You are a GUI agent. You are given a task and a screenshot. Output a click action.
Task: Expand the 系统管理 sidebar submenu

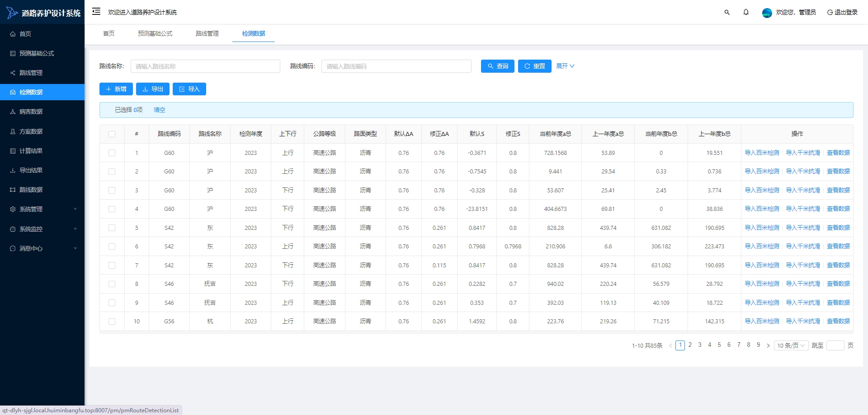point(42,209)
